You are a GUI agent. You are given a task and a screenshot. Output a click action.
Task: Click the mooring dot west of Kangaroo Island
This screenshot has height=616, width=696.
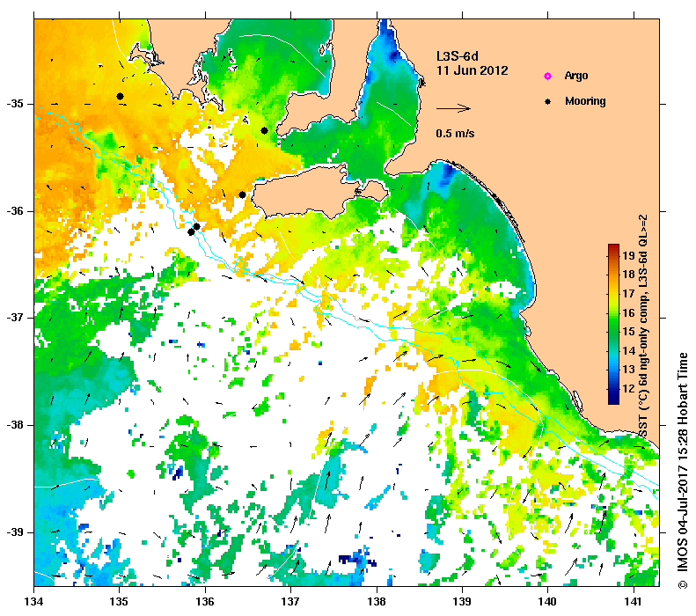(242, 194)
